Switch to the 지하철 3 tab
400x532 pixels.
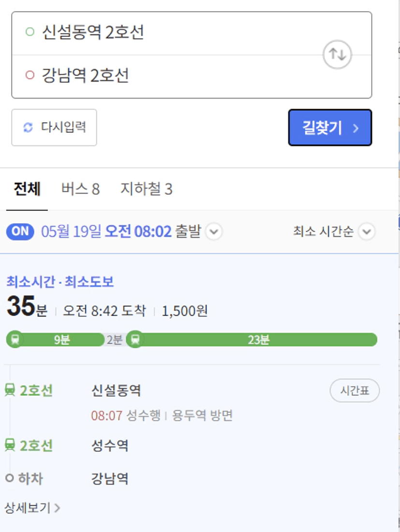tap(146, 189)
